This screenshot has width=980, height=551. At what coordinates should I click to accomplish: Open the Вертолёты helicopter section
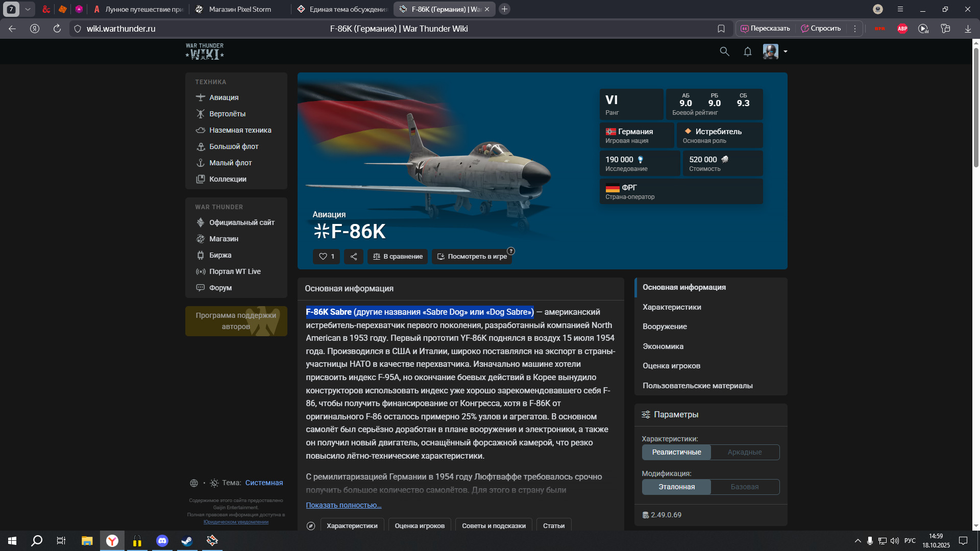[x=227, y=114]
